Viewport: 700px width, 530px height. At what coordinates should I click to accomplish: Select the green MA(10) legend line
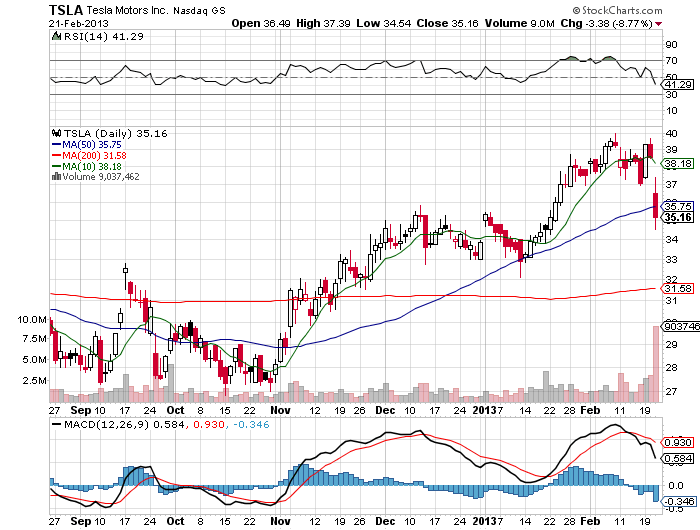[56, 166]
